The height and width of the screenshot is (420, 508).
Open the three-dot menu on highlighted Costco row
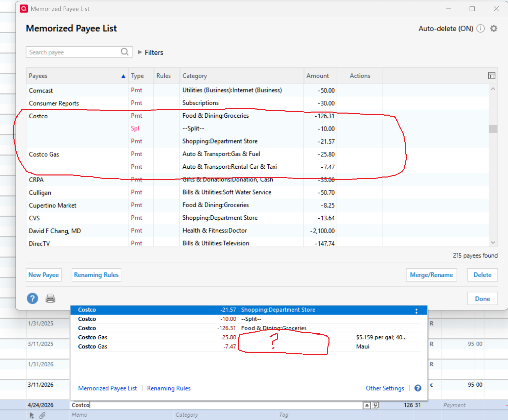(x=417, y=311)
